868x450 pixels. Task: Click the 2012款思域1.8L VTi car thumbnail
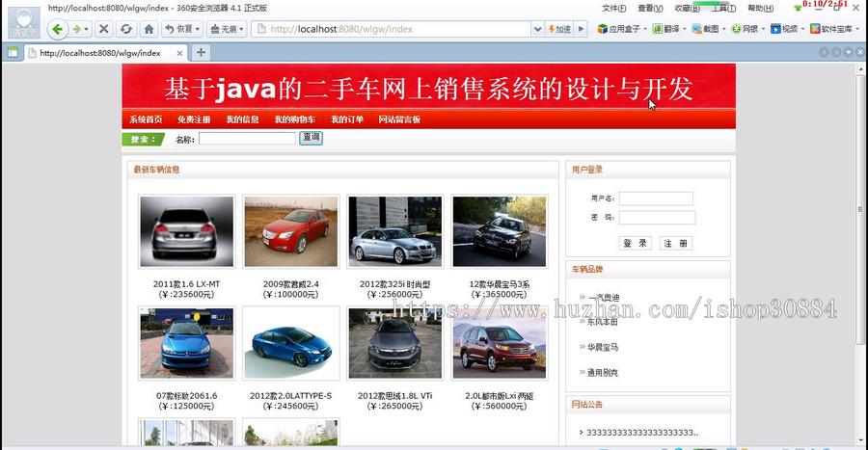point(394,343)
